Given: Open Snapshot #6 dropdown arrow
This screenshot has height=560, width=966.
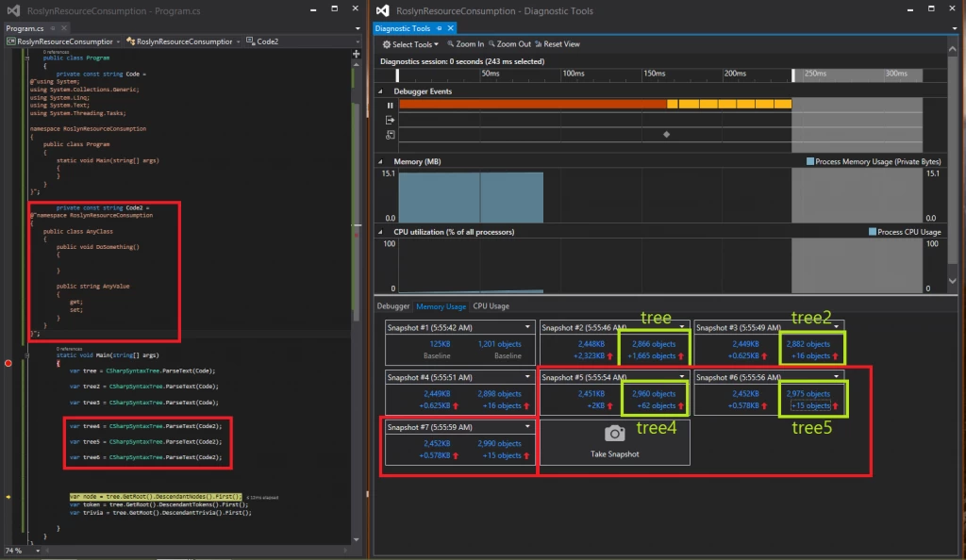Looking at the screenshot, I should tap(836, 376).
